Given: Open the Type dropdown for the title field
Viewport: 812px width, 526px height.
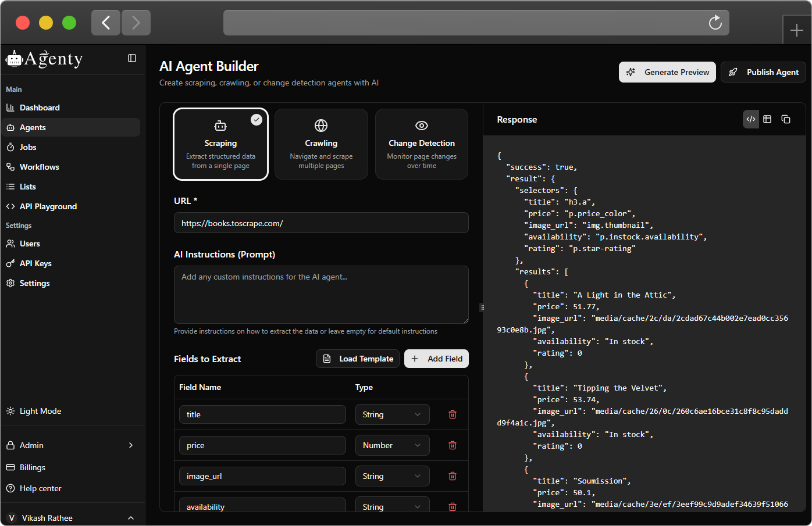Looking at the screenshot, I should point(392,414).
